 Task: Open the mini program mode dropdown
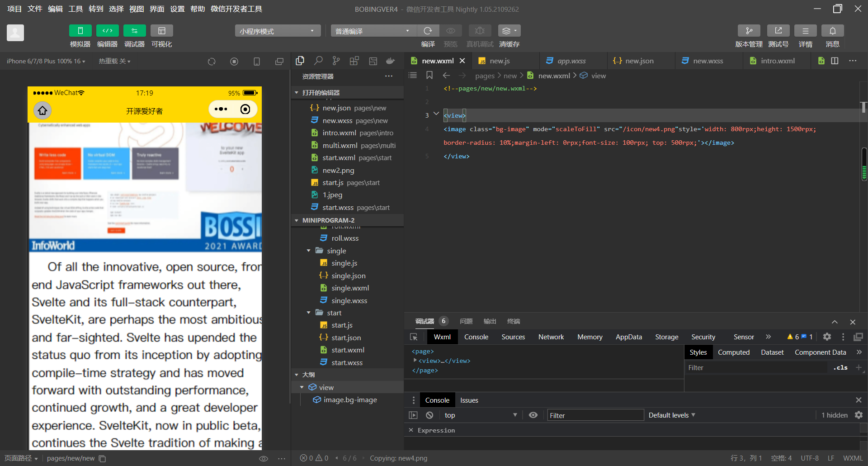(277, 31)
